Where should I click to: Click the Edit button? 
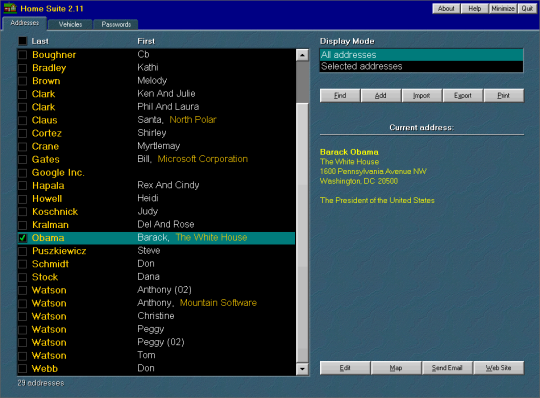click(345, 368)
